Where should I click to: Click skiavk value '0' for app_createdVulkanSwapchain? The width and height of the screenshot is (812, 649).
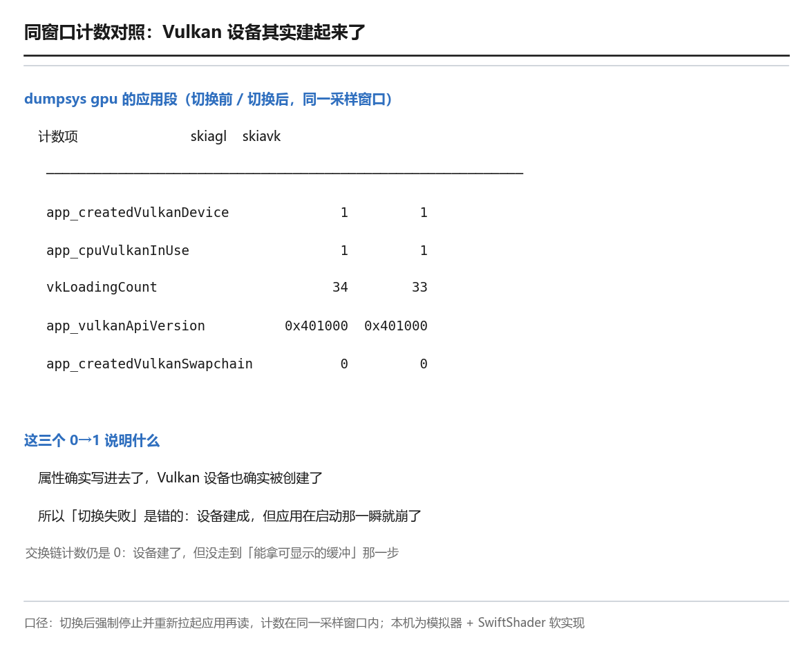coord(424,364)
